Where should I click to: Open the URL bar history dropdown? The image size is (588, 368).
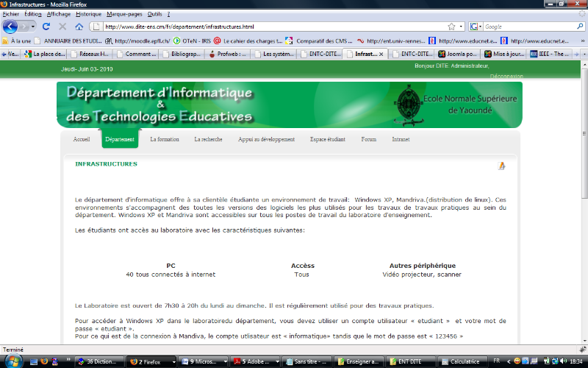point(461,26)
